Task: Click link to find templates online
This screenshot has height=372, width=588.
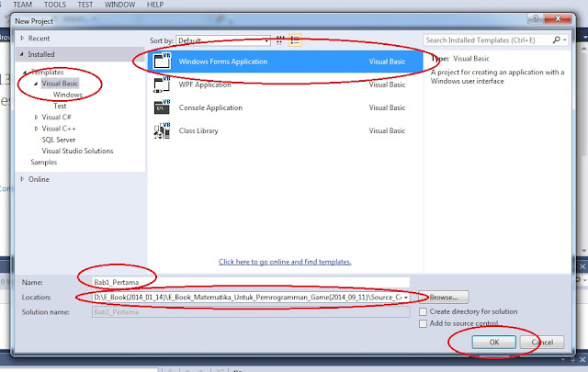Action: pos(285,262)
